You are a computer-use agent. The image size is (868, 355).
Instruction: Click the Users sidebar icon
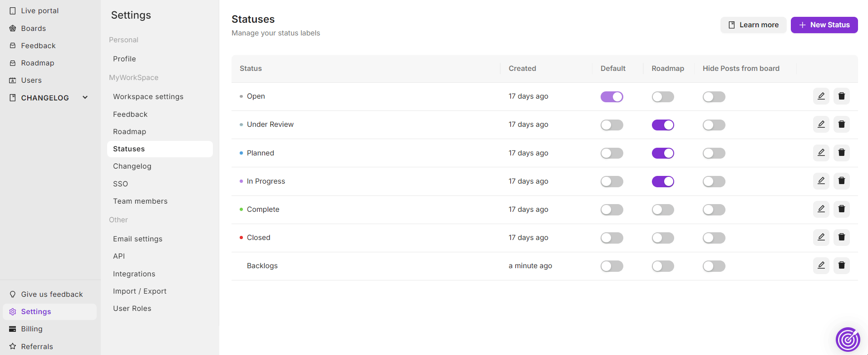click(x=13, y=80)
